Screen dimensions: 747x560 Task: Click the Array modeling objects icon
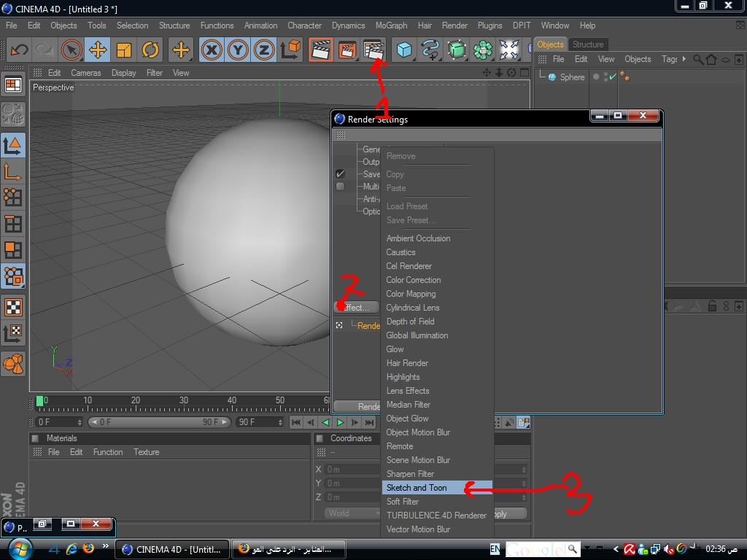(x=483, y=50)
